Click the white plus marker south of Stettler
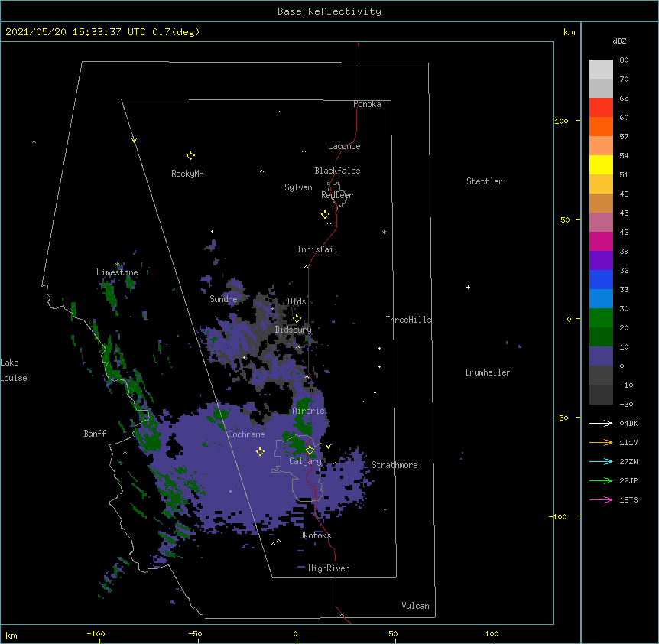Viewport: 659px width, 644px height. [468, 287]
